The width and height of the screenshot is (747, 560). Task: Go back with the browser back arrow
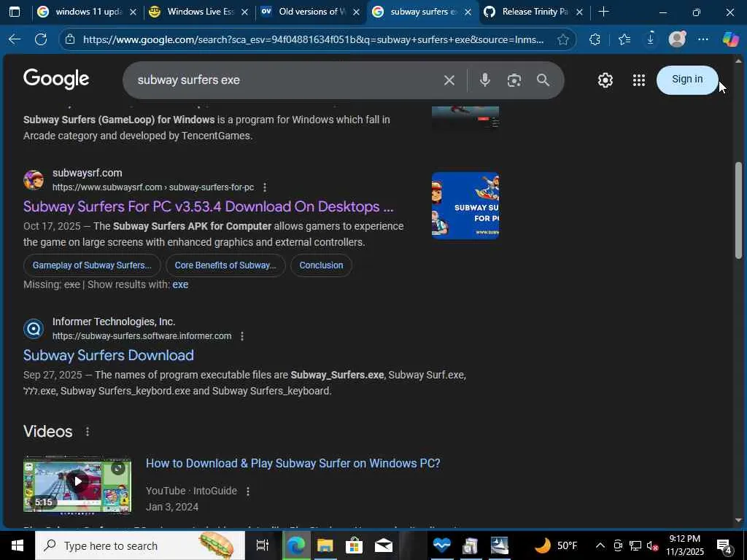click(x=15, y=39)
